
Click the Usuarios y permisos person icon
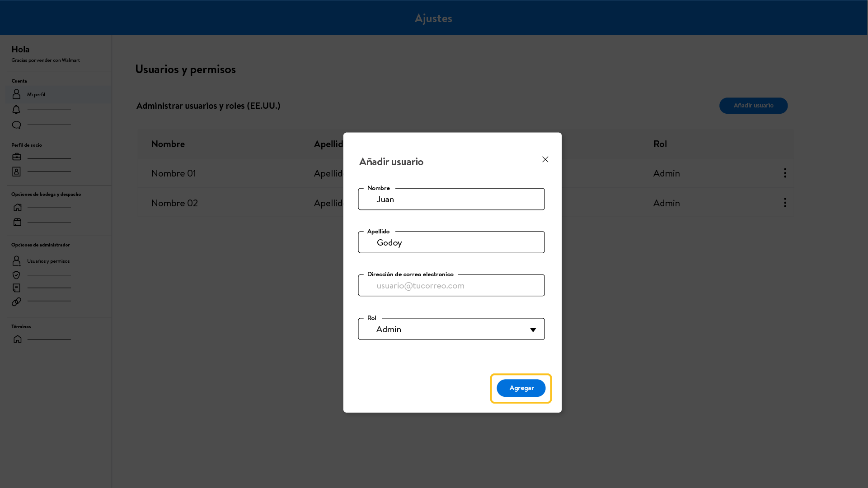[x=16, y=260]
